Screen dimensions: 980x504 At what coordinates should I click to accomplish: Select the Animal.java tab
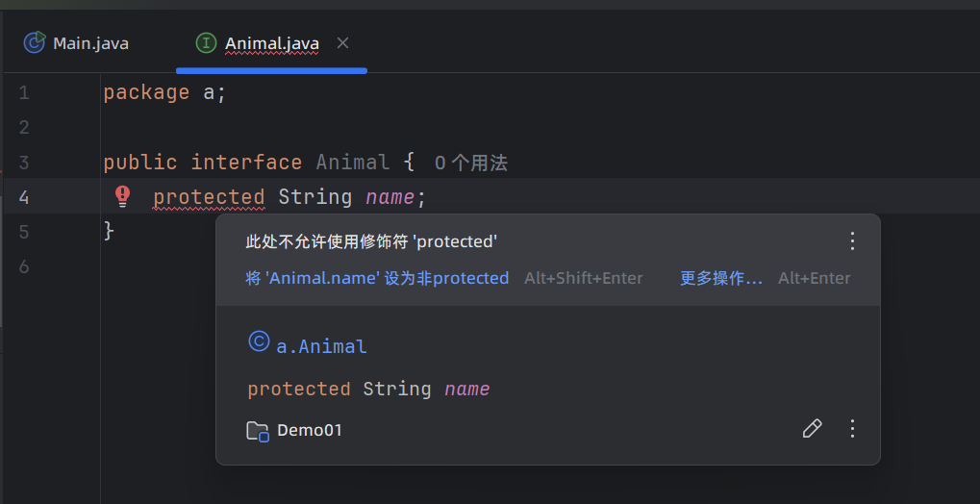click(x=271, y=43)
